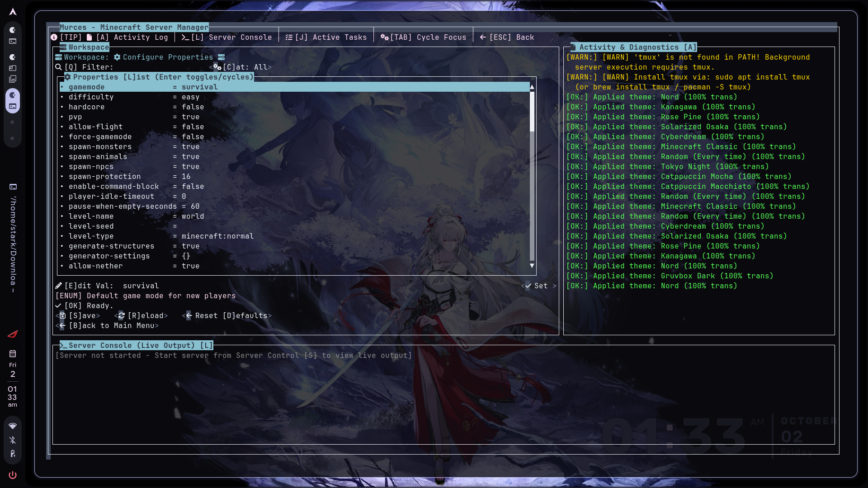Screen dimensions: 868x488
Task: Open [A] Activity Log from top bar
Action: coord(127,38)
